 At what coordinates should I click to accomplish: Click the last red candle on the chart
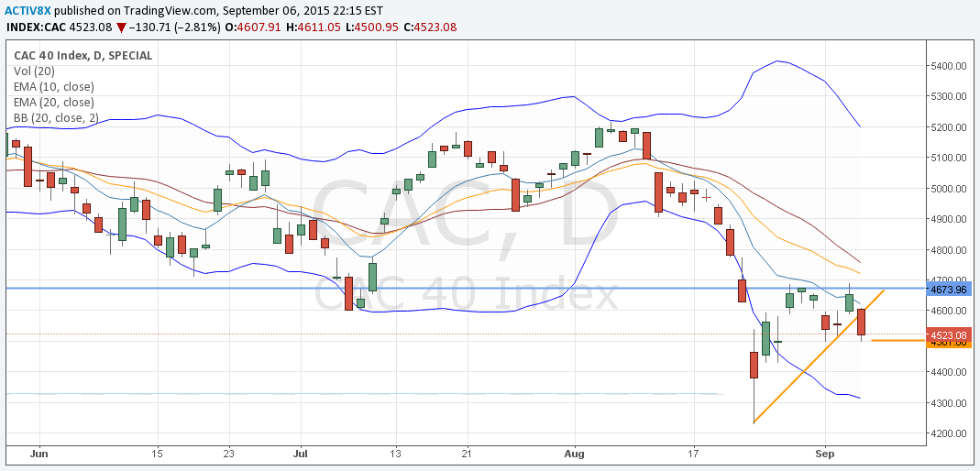point(861,322)
